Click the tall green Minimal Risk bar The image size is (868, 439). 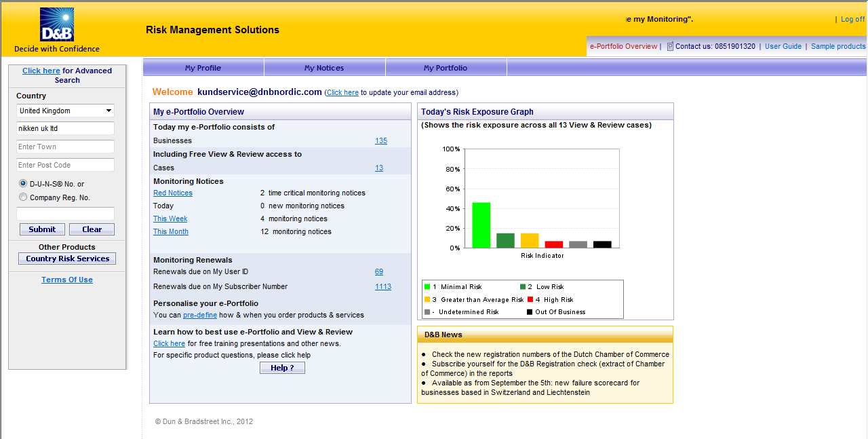click(481, 225)
